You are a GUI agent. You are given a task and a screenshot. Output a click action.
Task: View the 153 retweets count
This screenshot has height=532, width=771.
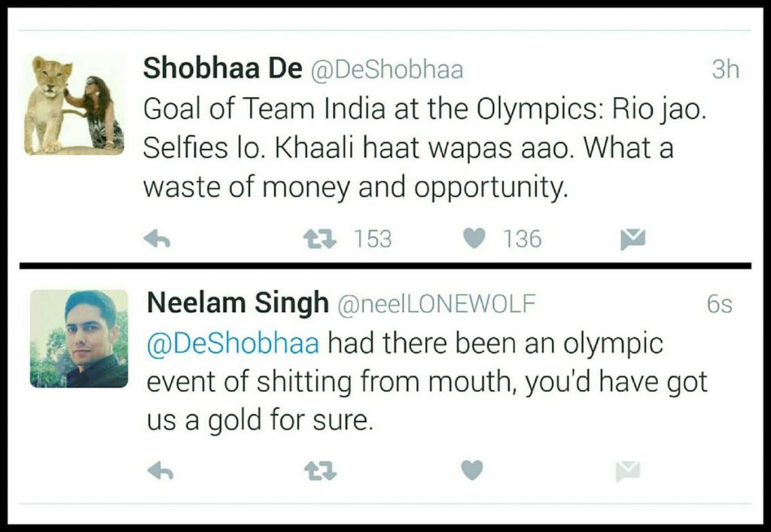373,239
